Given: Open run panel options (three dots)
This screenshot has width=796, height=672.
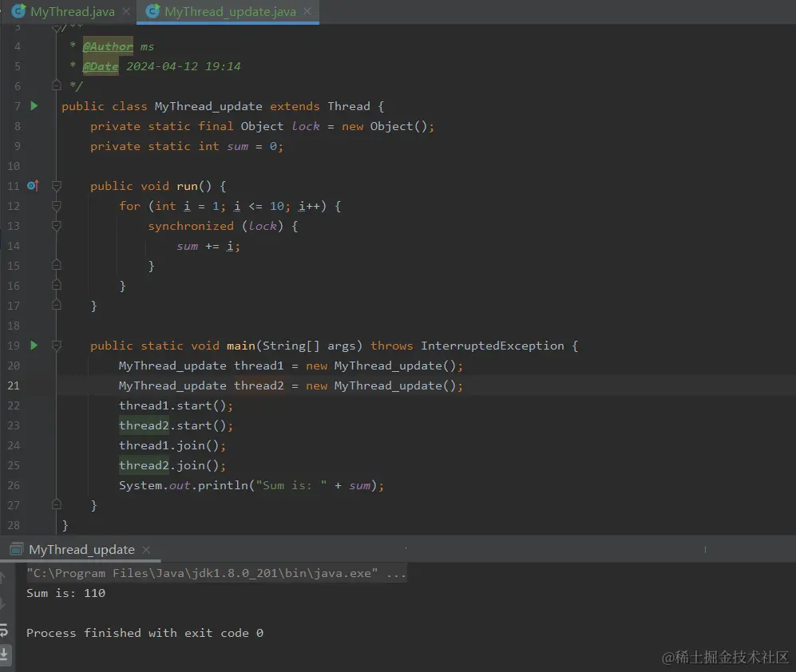Looking at the screenshot, I should 705,550.
